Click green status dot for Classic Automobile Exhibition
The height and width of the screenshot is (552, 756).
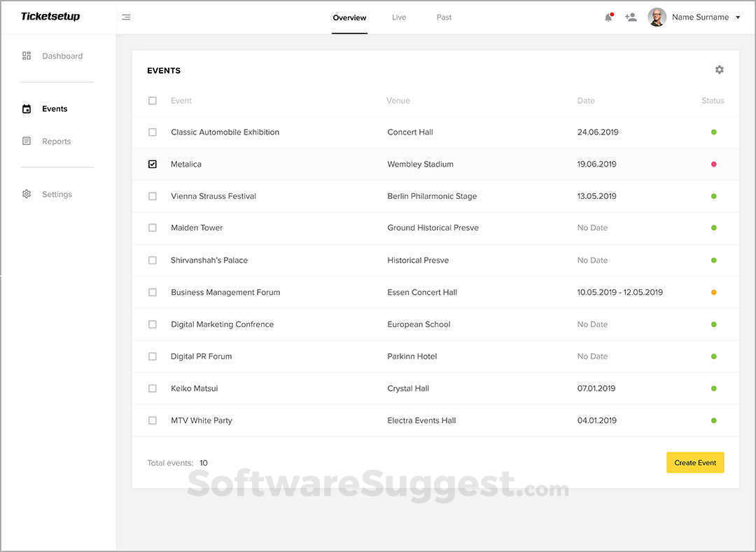click(713, 132)
